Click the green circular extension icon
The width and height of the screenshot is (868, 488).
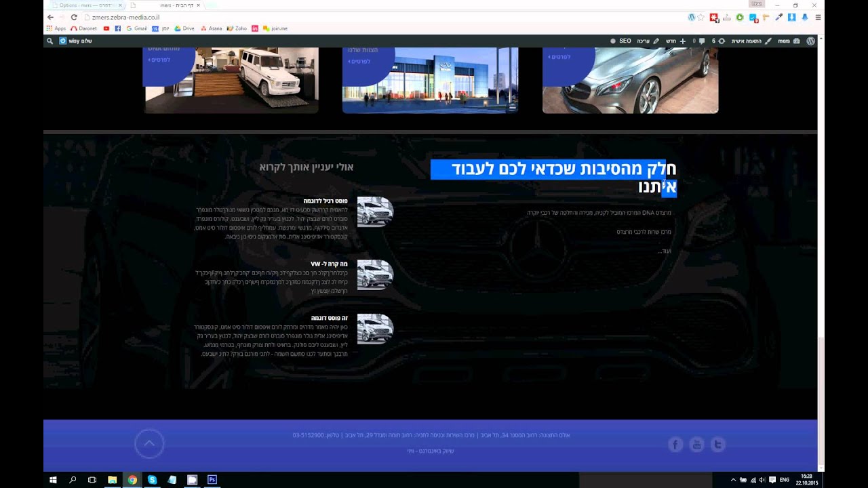[740, 17]
